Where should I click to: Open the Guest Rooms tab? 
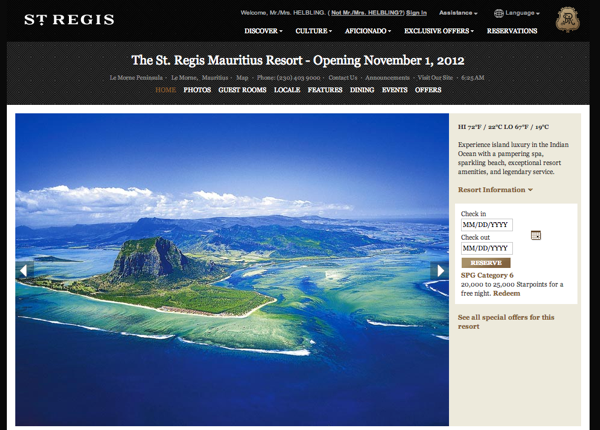[x=242, y=90]
